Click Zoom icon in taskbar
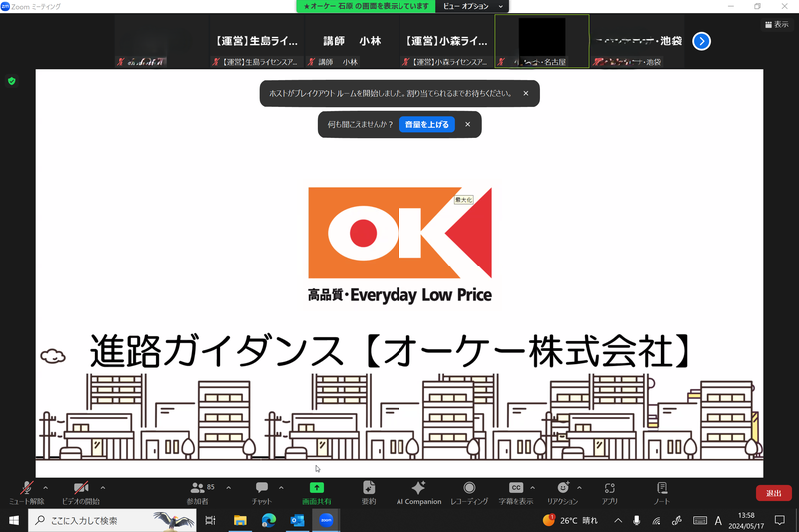The width and height of the screenshot is (799, 532). [326, 520]
